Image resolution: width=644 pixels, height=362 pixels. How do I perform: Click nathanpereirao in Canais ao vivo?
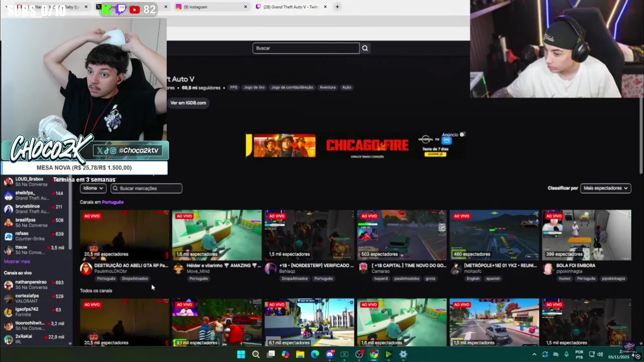[34, 285]
